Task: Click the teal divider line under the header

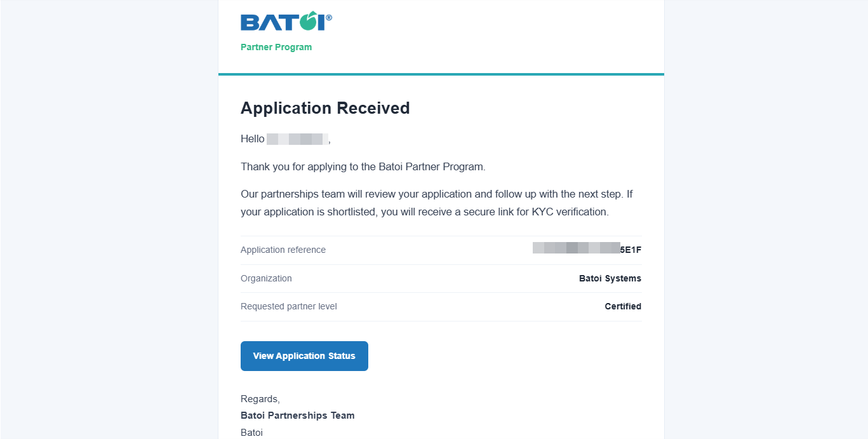Action: pyautogui.click(x=441, y=74)
